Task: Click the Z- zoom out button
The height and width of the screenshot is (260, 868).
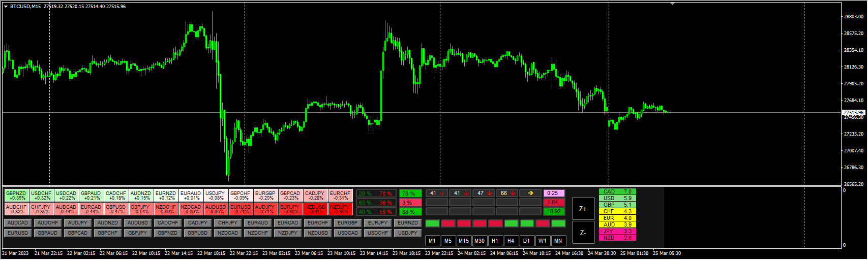Action: point(583,233)
